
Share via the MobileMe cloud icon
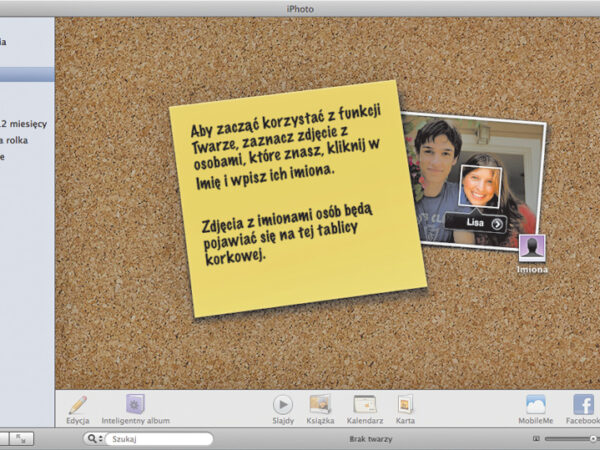(536, 404)
